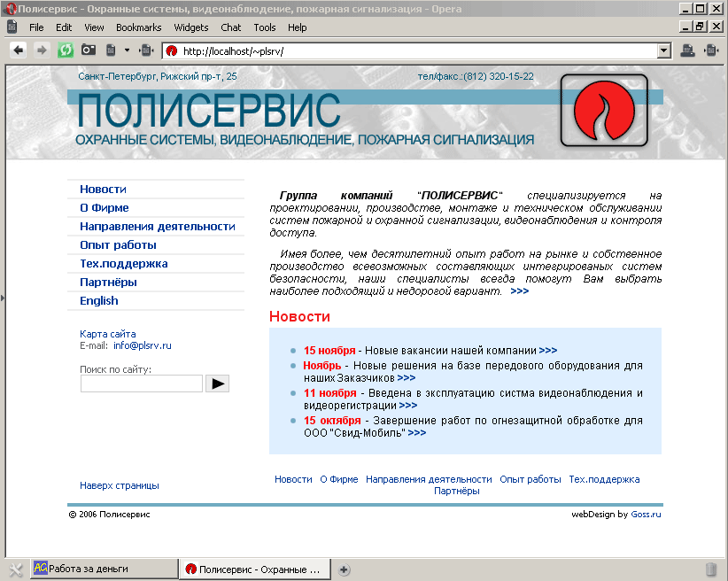Click footer Партнёры link
The height and width of the screenshot is (581, 728).
pos(457,491)
